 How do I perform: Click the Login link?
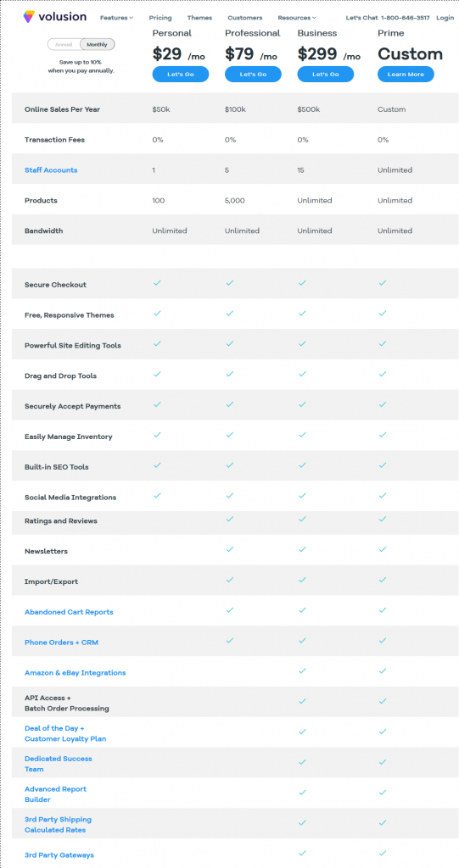[445, 18]
